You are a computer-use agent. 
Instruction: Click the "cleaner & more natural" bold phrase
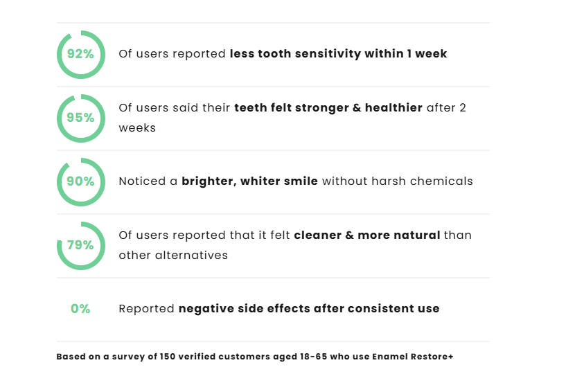click(x=366, y=235)
